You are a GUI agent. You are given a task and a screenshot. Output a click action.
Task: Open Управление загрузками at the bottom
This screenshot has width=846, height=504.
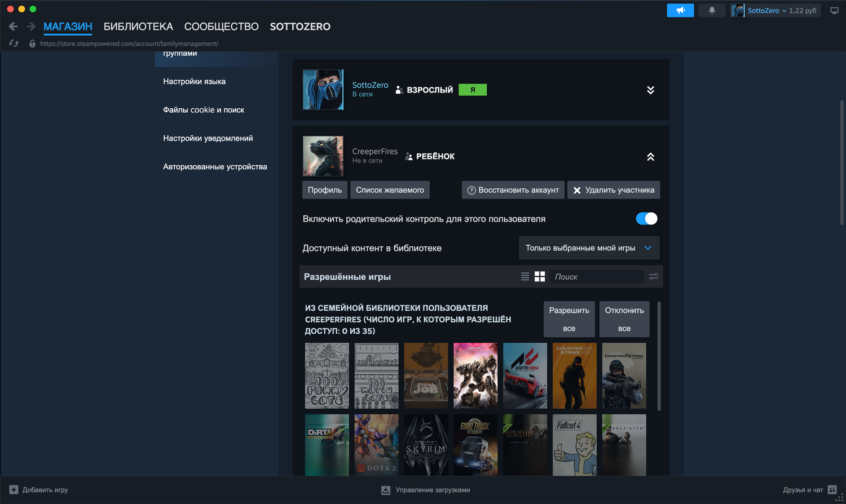click(x=433, y=490)
